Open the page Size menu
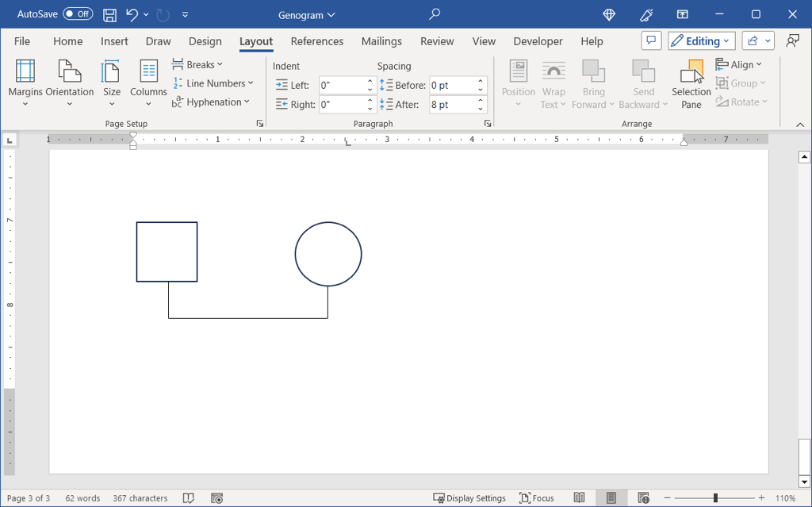Viewport: 812px width, 507px height. coord(112,83)
